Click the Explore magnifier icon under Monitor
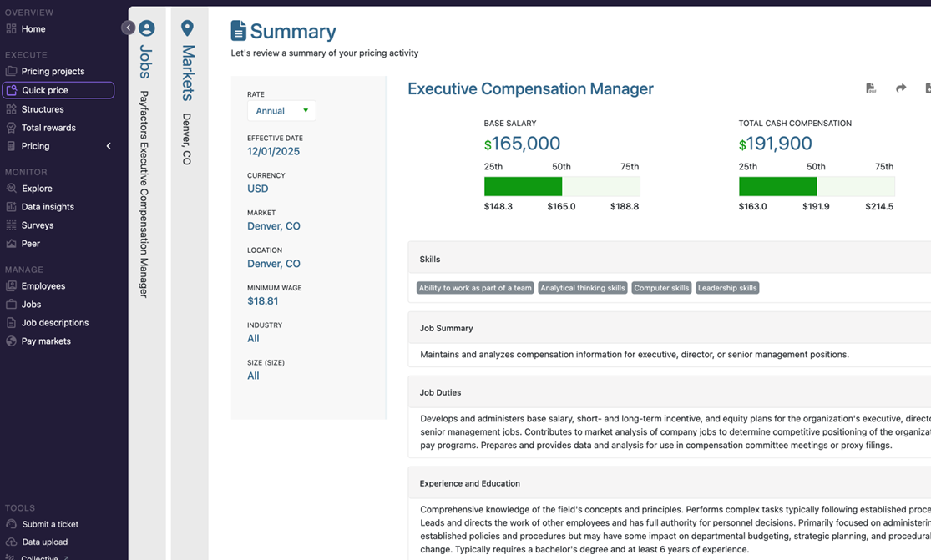 tap(11, 188)
